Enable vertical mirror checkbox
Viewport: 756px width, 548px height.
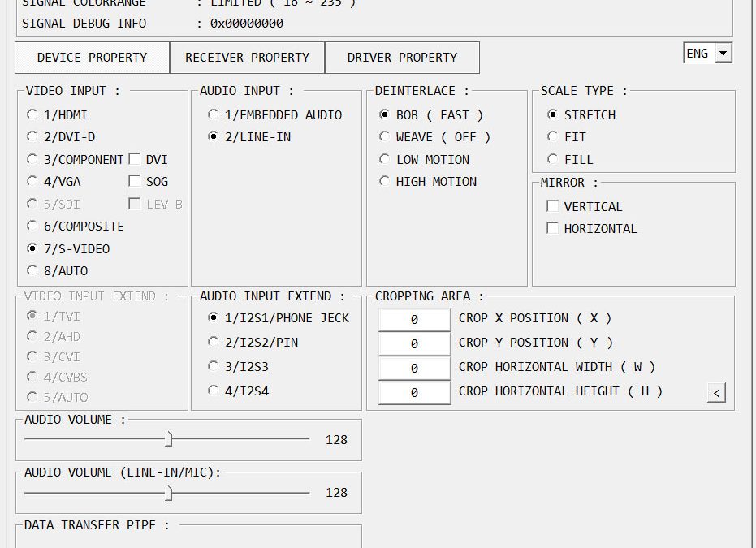553,206
